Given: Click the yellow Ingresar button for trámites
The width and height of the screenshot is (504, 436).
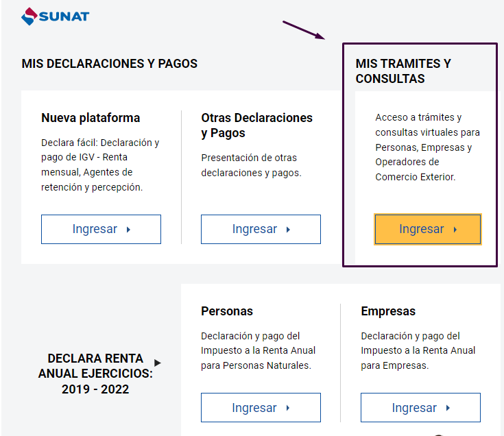Looking at the screenshot, I should click(x=427, y=229).
